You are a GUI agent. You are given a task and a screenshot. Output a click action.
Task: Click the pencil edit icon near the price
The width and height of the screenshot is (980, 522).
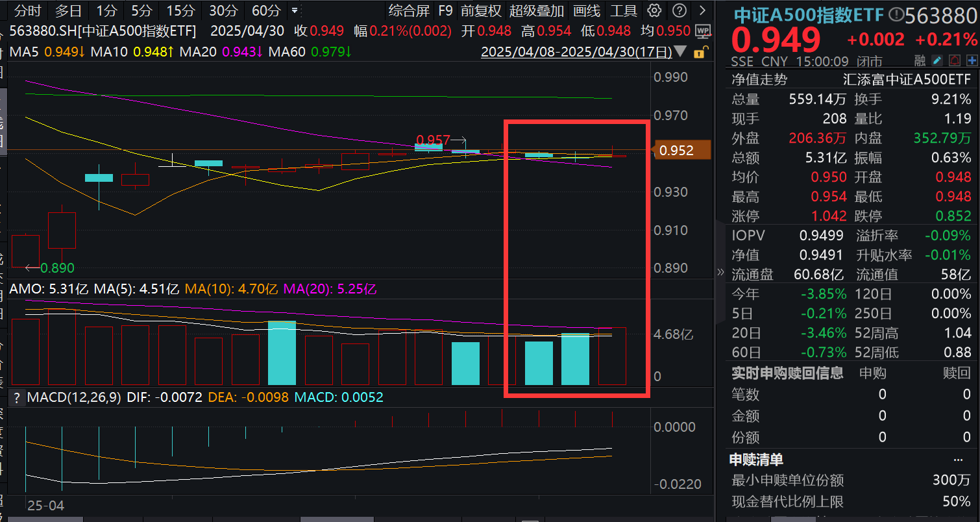[937, 59]
